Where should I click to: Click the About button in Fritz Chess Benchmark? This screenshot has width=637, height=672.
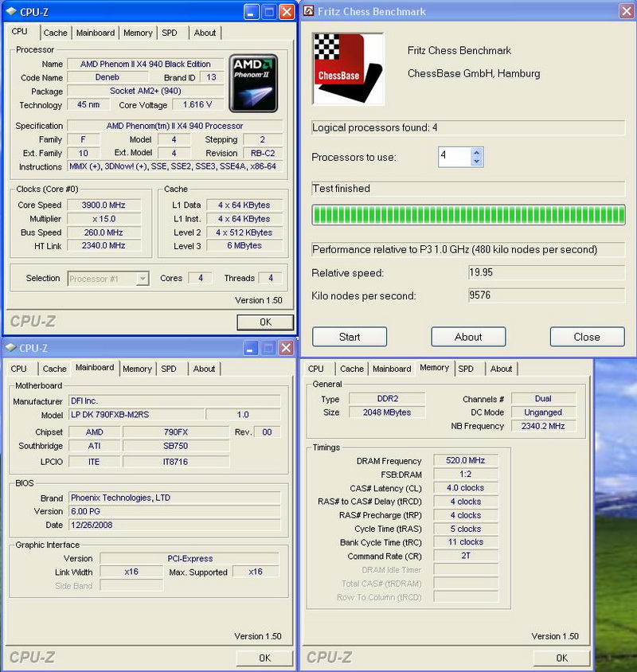tap(468, 337)
